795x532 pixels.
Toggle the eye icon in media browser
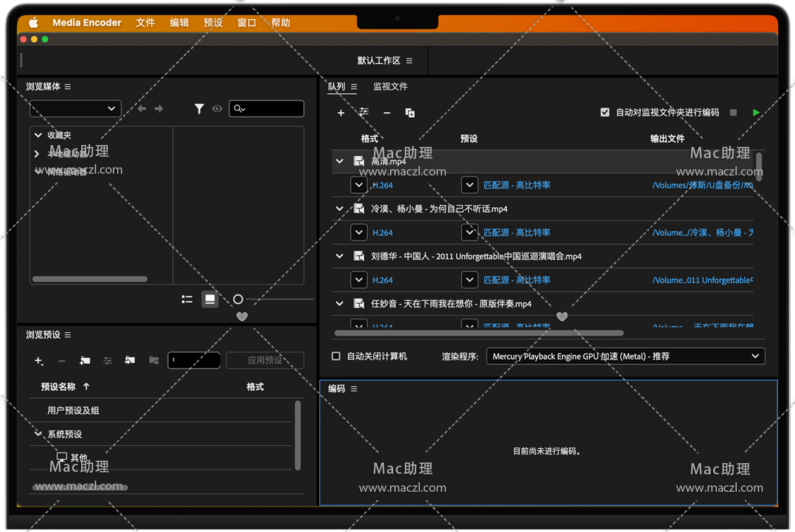[x=217, y=109]
